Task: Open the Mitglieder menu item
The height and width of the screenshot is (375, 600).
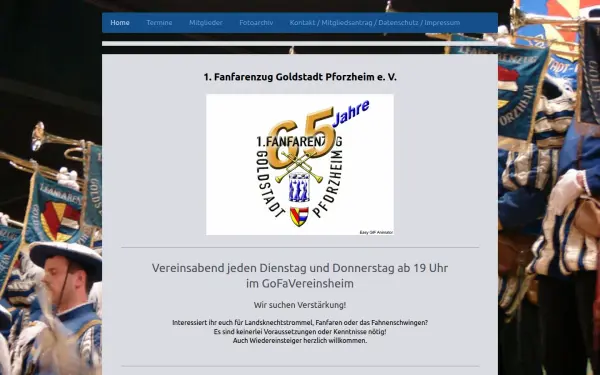Action: [x=205, y=23]
